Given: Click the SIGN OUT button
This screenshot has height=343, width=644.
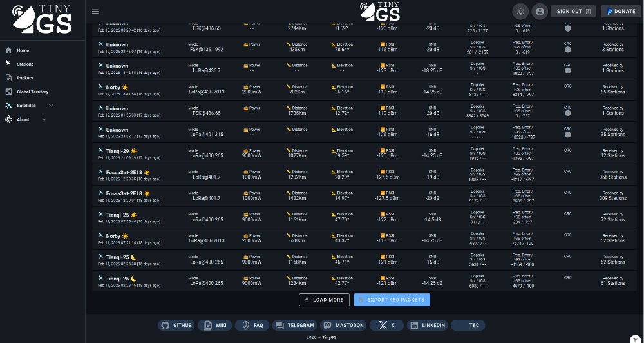Looking at the screenshot, I should pos(573,12).
